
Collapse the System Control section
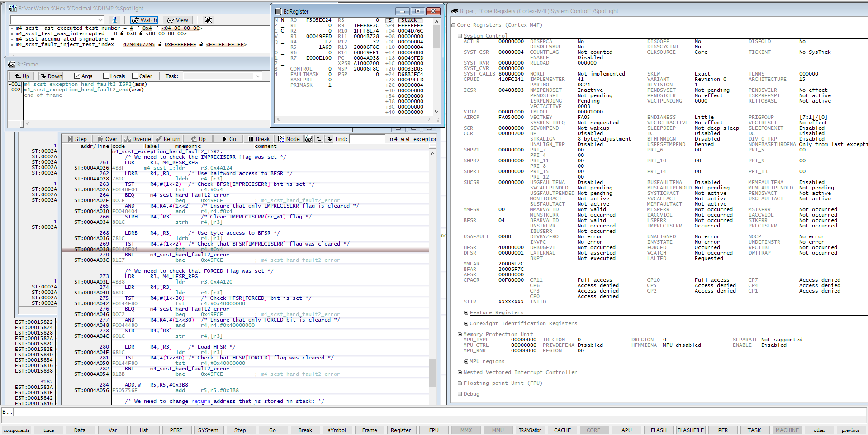click(460, 36)
